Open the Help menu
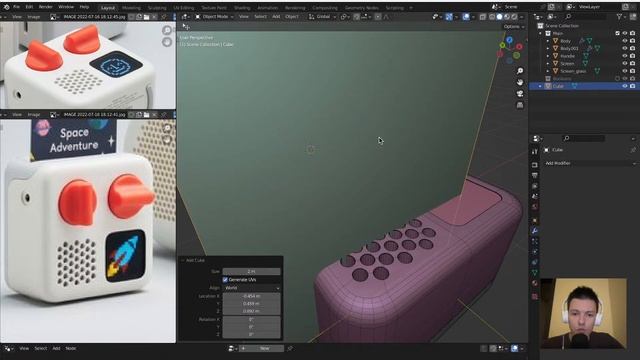This screenshot has width=640, height=360. tap(84, 7)
